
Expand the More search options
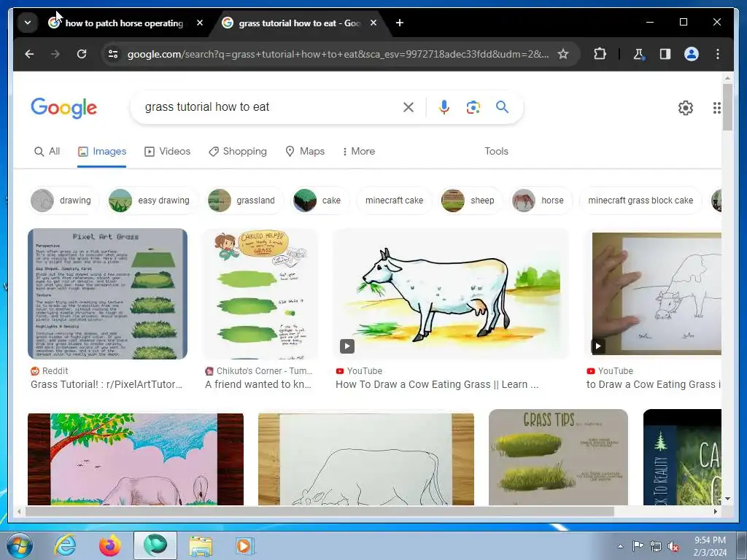pos(359,151)
